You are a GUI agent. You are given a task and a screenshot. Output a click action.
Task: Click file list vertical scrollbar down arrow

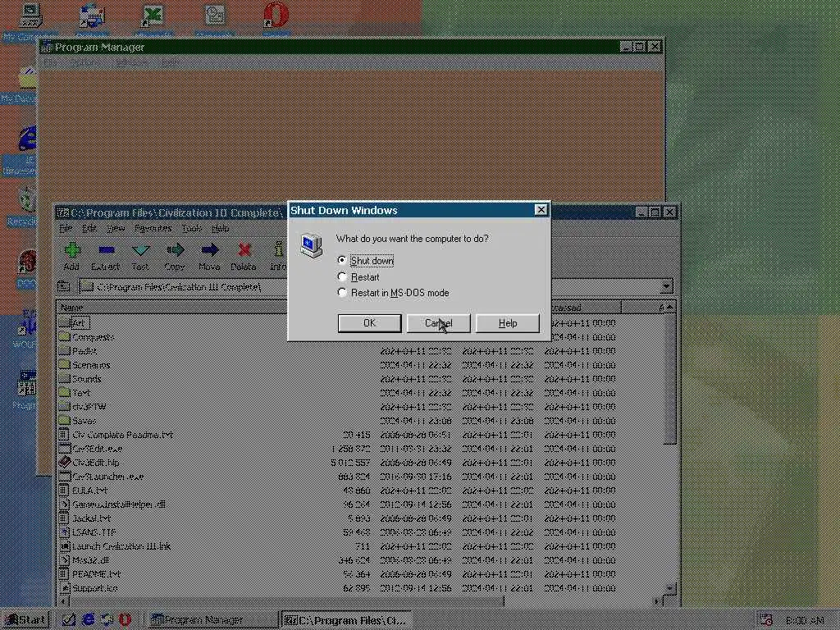coord(669,588)
